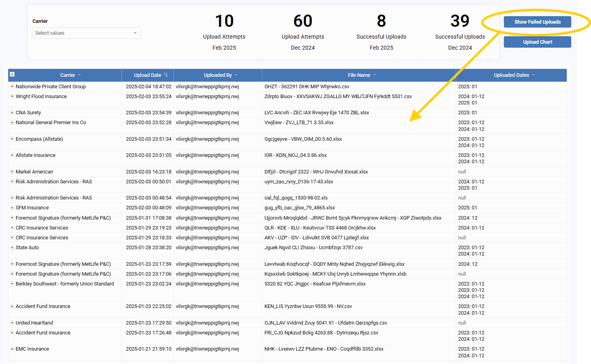Click file name starting 'NHK - Lvxewv LZZ'
Screen dimensions: 591x364
324,349
